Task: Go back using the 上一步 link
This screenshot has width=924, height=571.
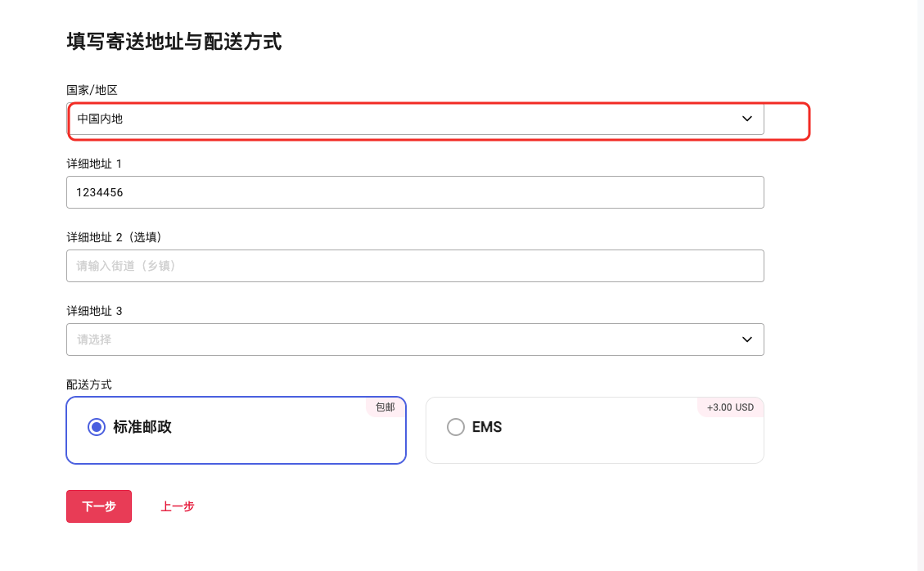Action: coord(178,506)
